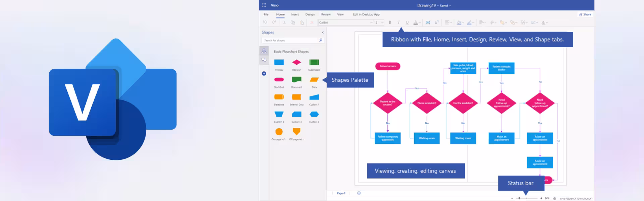This screenshot has width=644, height=201.
Task: Toggle Bold formatting
Action: click(390, 22)
